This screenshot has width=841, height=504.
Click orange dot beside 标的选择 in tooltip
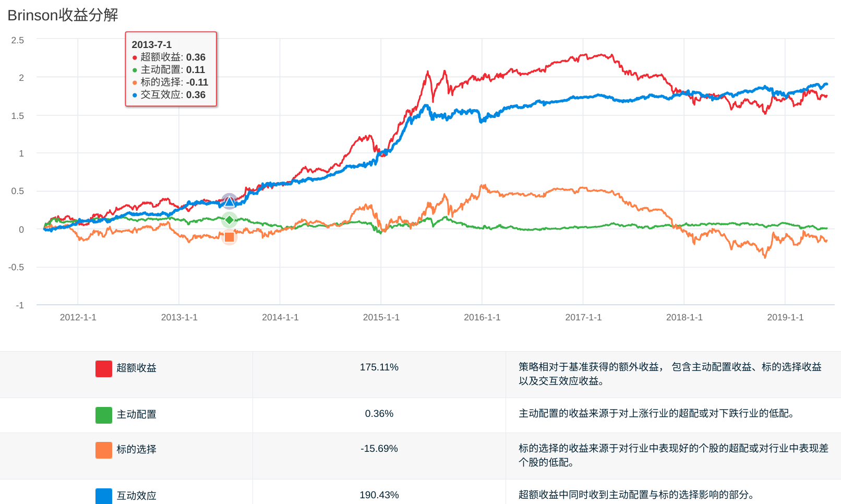(135, 83)
